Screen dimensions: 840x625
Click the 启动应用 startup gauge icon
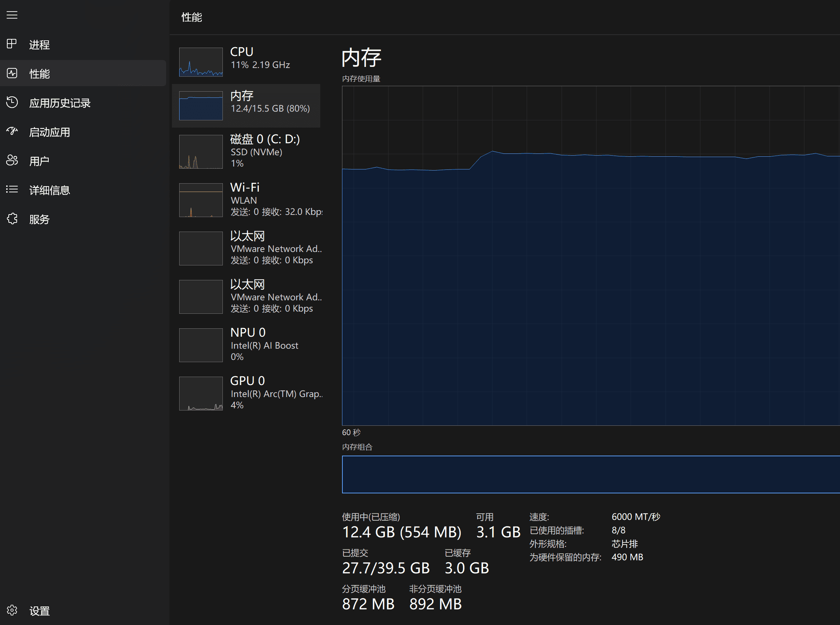pyautogui.click(x=12, y=131)
